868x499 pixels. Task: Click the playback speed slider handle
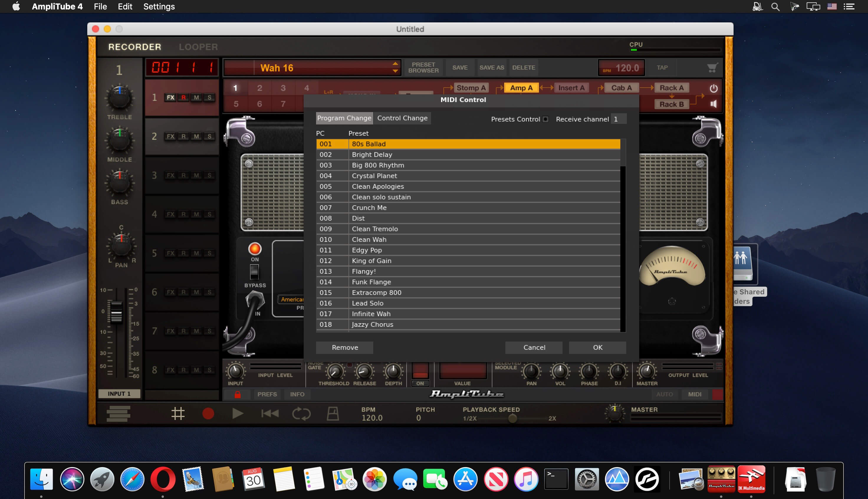512,418
